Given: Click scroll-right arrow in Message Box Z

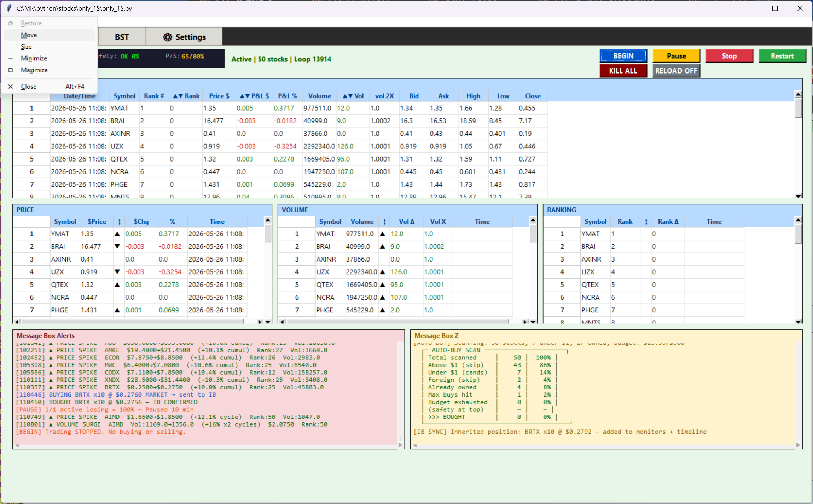Looking at the screenshot, I should coord(798,445).
